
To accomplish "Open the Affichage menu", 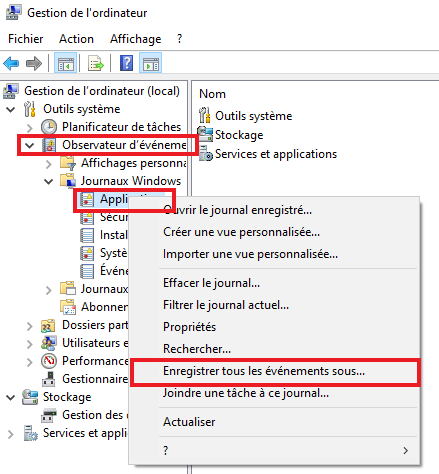I will pos(136,39).
